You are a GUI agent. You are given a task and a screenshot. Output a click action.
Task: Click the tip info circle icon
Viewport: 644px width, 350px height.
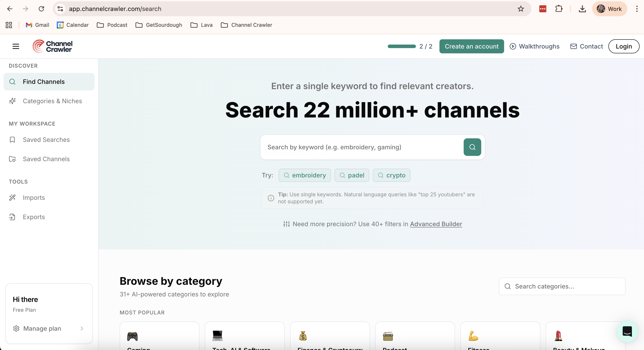(x=271, y=198)
